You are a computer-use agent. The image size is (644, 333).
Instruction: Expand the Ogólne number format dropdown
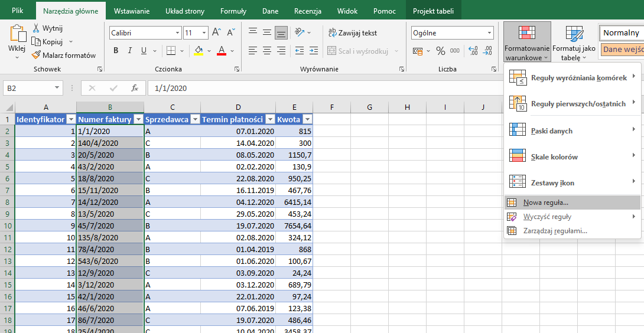[x=489, y=33]
